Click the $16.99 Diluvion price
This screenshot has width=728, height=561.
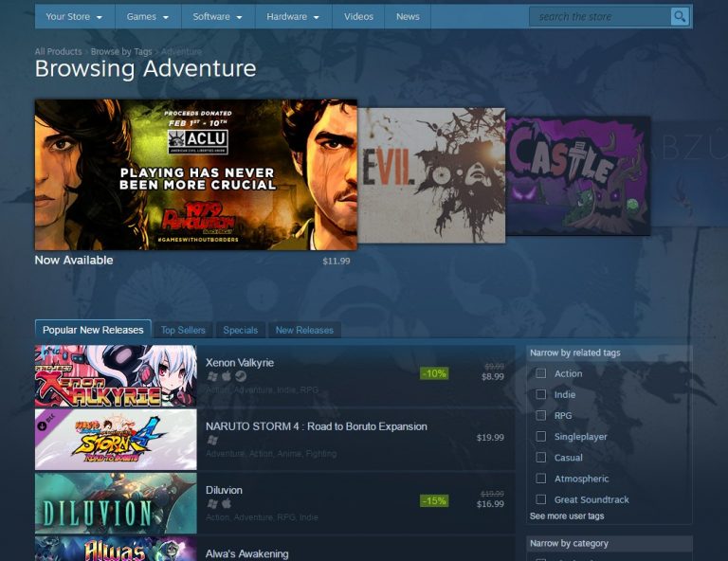tap(490, 504)
